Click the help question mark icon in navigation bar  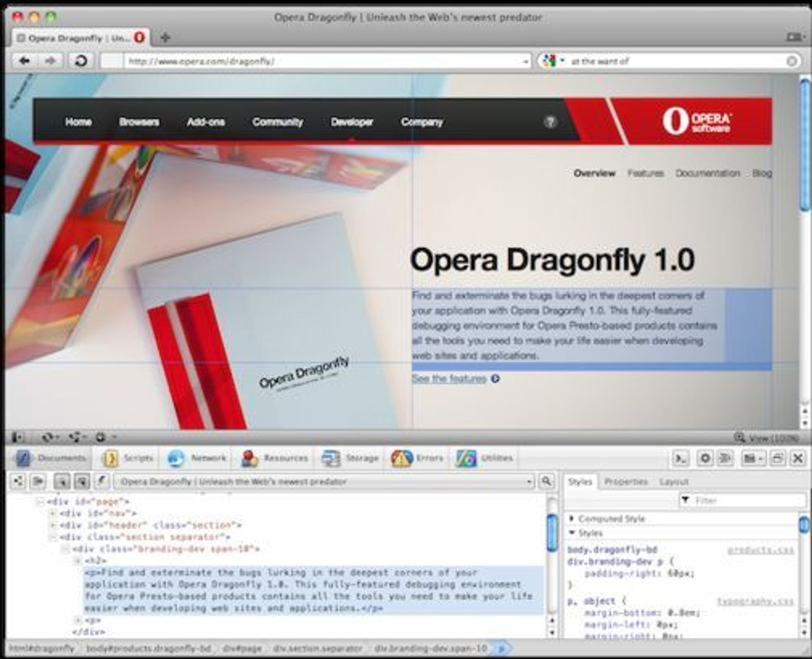point(550,122)
